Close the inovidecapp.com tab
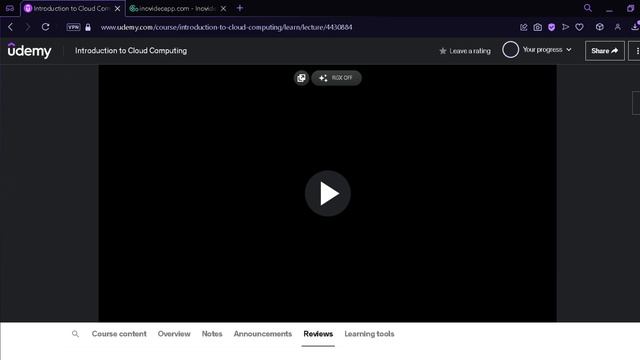 pos(223,8)
